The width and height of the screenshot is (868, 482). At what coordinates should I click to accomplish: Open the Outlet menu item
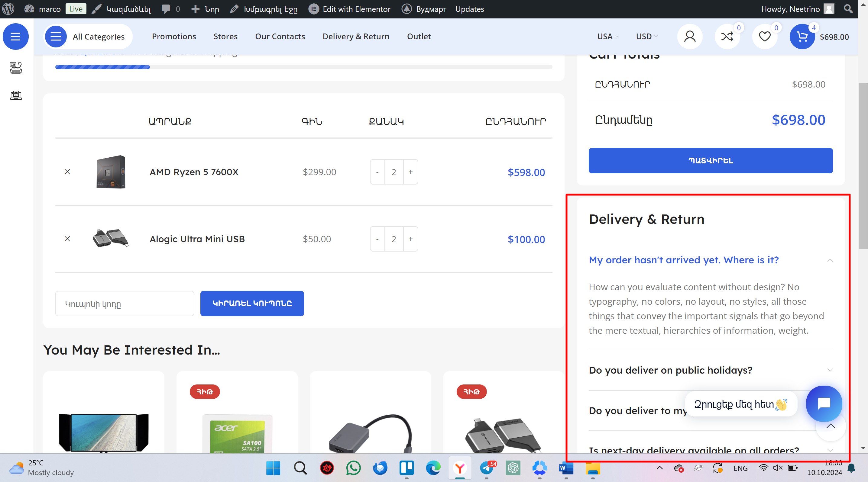[x=419, y=36]
